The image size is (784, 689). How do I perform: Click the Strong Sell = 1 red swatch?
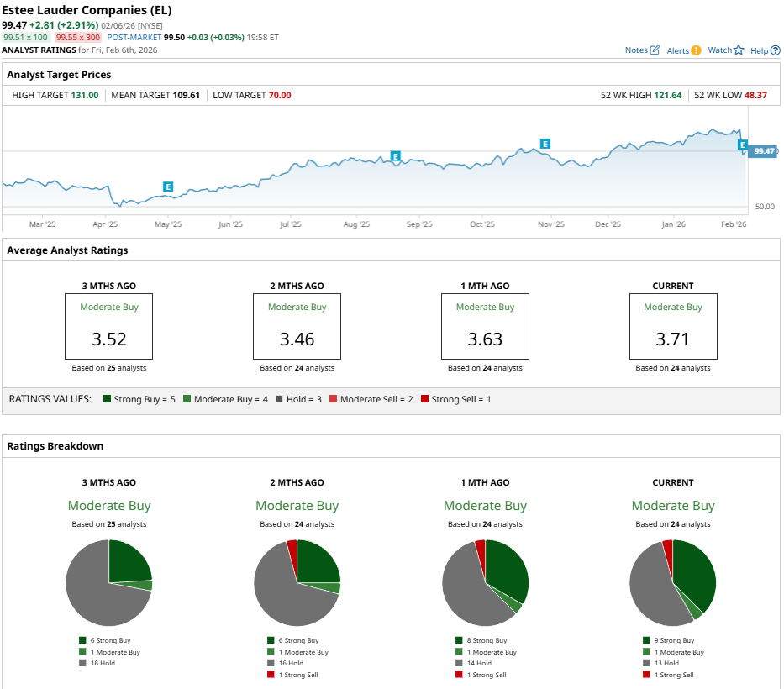click(424, 399)
